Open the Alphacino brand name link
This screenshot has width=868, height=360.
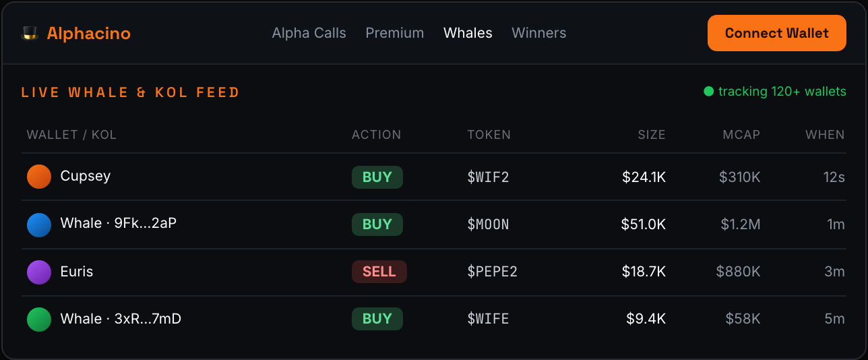(x=89, y=33)
